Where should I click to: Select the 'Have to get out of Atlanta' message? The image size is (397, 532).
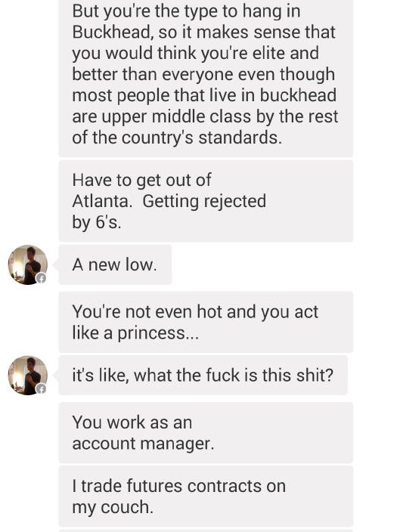point(206,201)
